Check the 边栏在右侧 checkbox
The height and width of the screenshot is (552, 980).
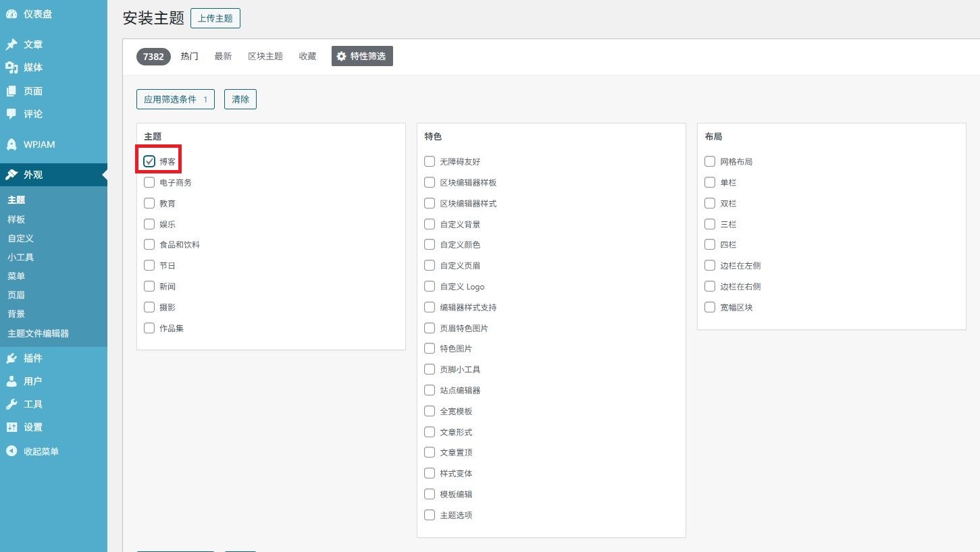click(710, 287)
